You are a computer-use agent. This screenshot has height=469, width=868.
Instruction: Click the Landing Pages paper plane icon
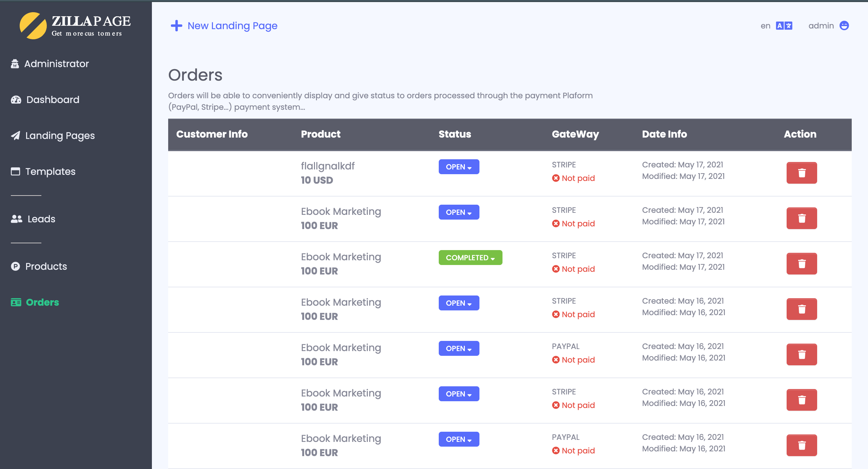16,136
